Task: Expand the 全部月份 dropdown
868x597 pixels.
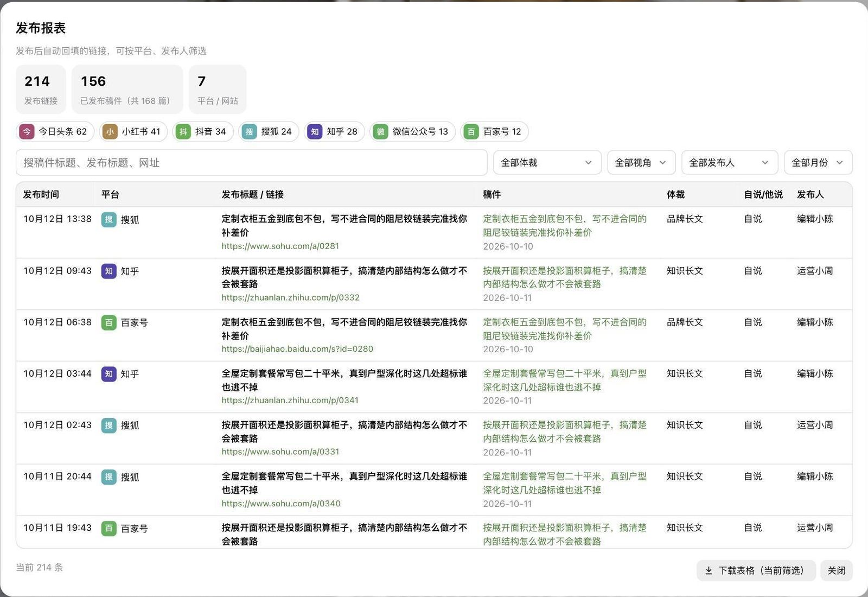Action: (x=818, y=162)
